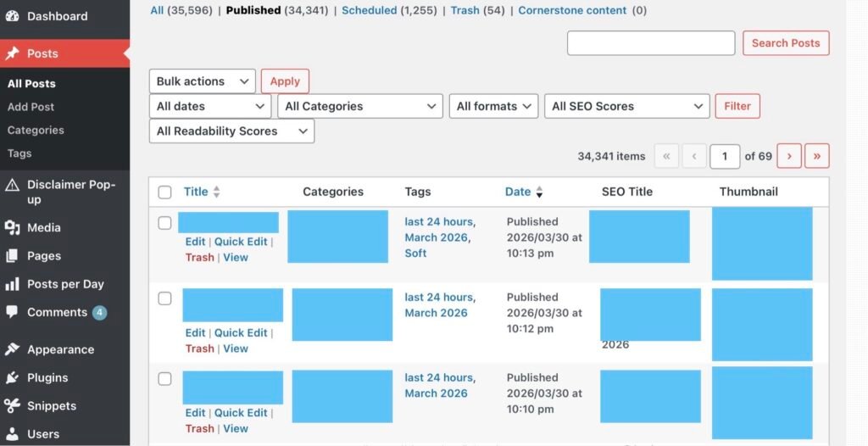This screenshot has height=446, width=868.
Task: Toggle the select-all checkbox in table header
Action: [165, 192]
